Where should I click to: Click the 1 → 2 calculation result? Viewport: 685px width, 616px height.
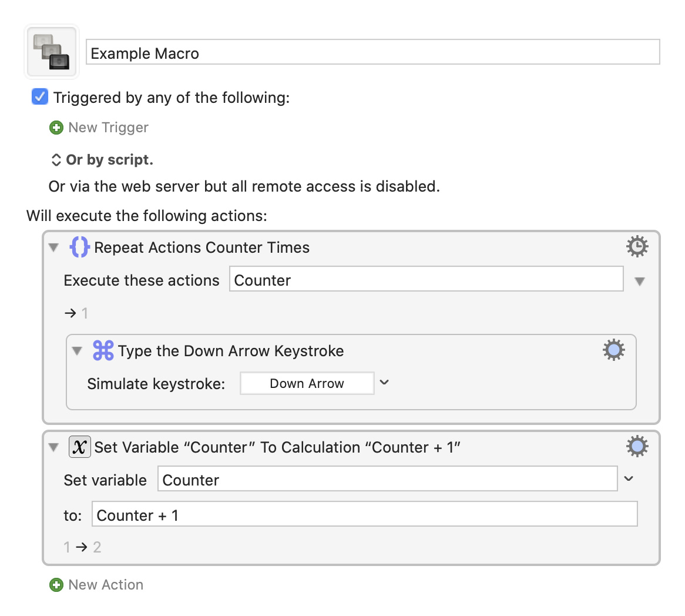pyautogui.click(x=82, y=547)
